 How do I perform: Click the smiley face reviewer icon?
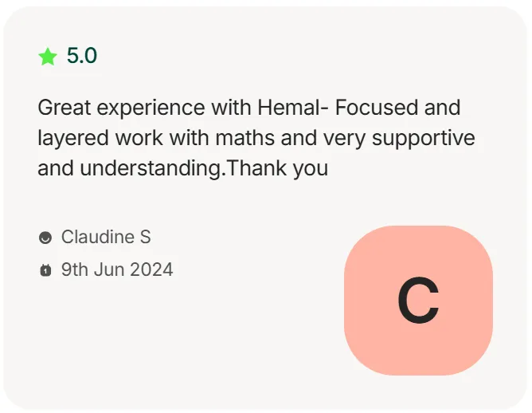[45, 238]
